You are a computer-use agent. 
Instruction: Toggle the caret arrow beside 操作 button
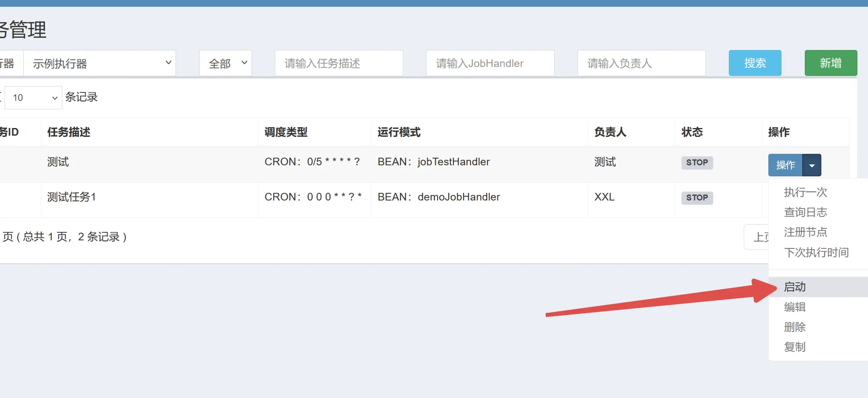[x=812, y=165]
